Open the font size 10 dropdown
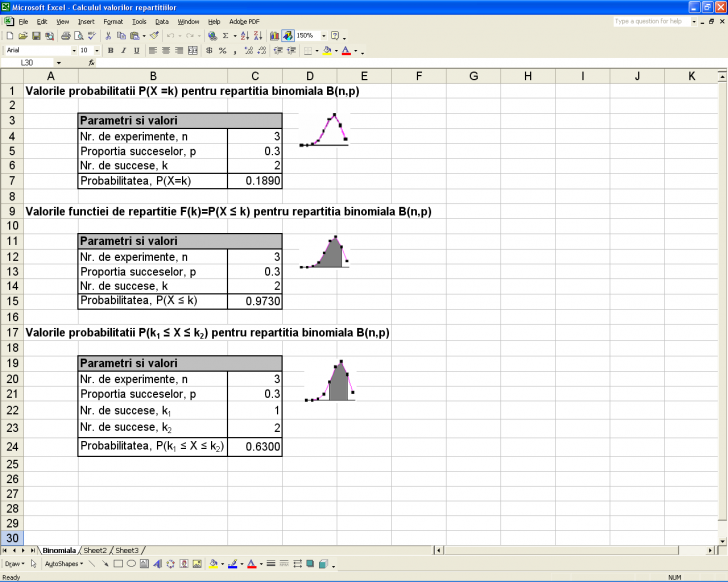This screenshot has width=728, height=582. pos(97,51)
